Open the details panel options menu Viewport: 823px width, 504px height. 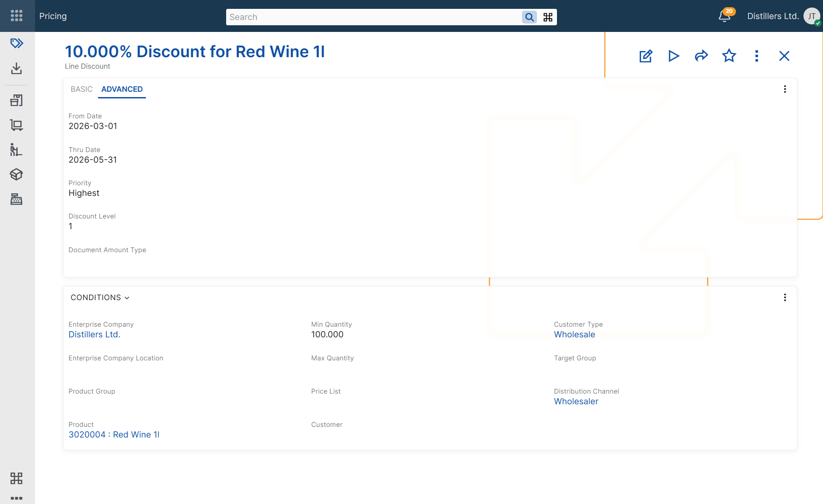785,89
